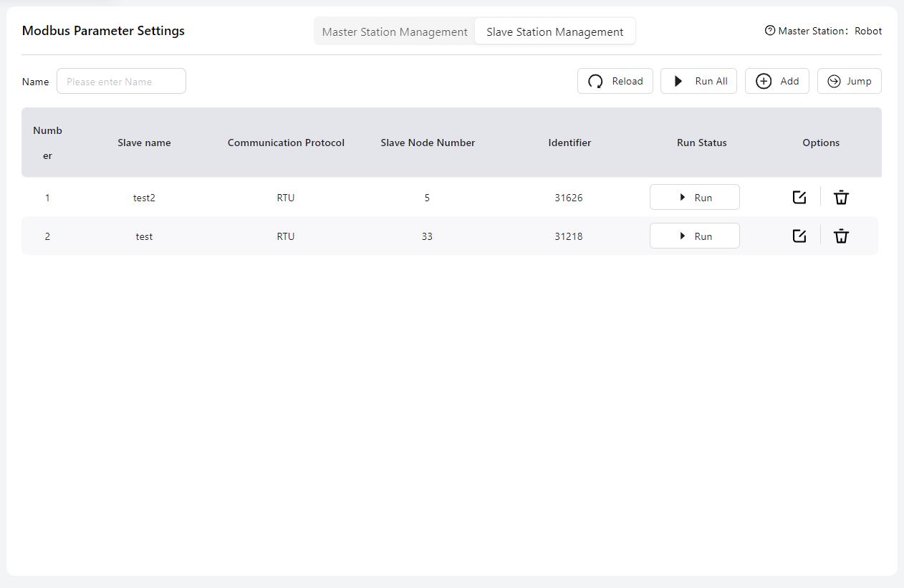The height and width of the screenshot is (588, 904).
Task: Click the Reload button
Action: coord(615,81)
